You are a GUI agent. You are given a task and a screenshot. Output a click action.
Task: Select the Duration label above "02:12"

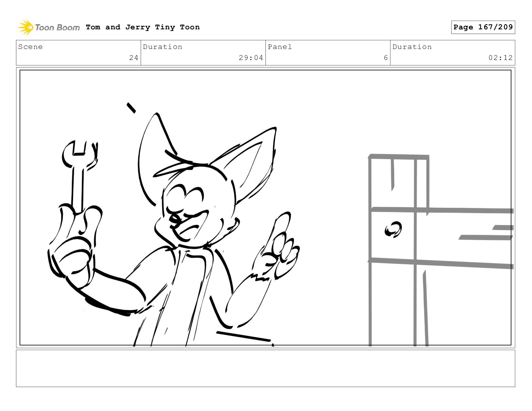click(x=412, y=47)
